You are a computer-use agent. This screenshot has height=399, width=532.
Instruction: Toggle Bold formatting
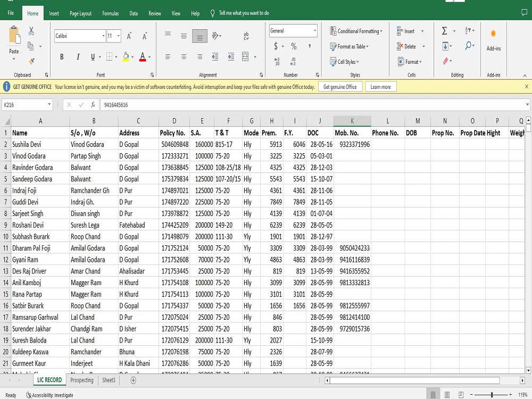coord(62,57)
